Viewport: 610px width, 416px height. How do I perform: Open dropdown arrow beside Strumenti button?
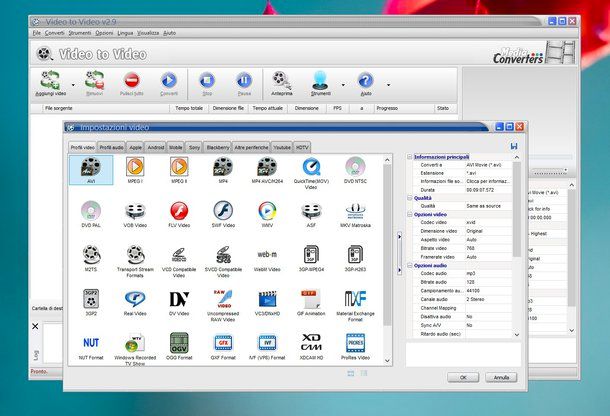click(x=343, y=85)
